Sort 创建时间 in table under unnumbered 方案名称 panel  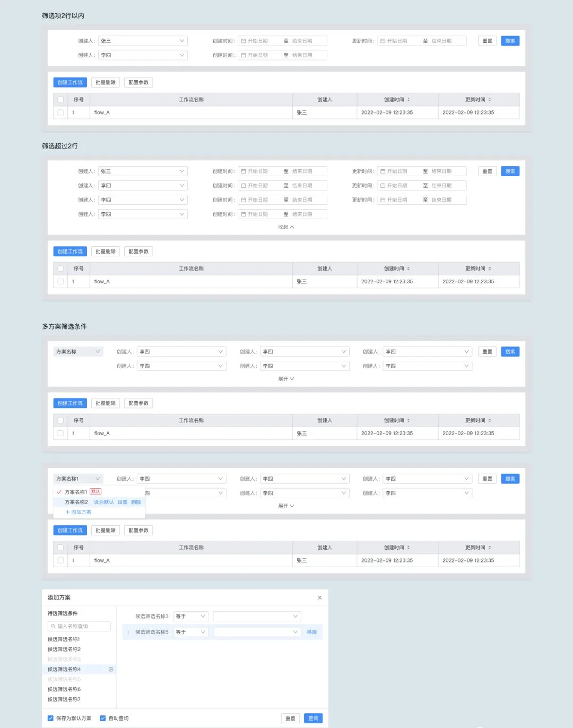(408, 421)
